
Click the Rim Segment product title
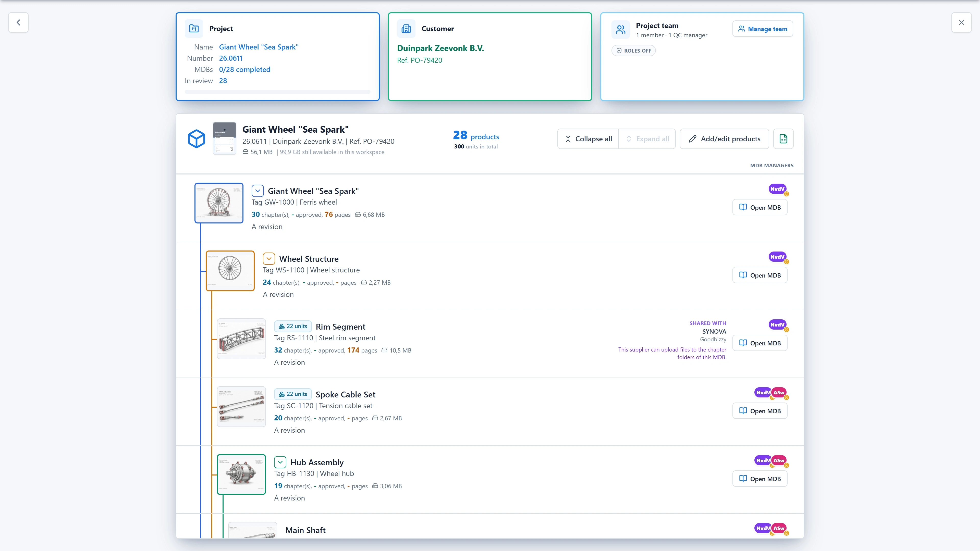tap(340, 327)
